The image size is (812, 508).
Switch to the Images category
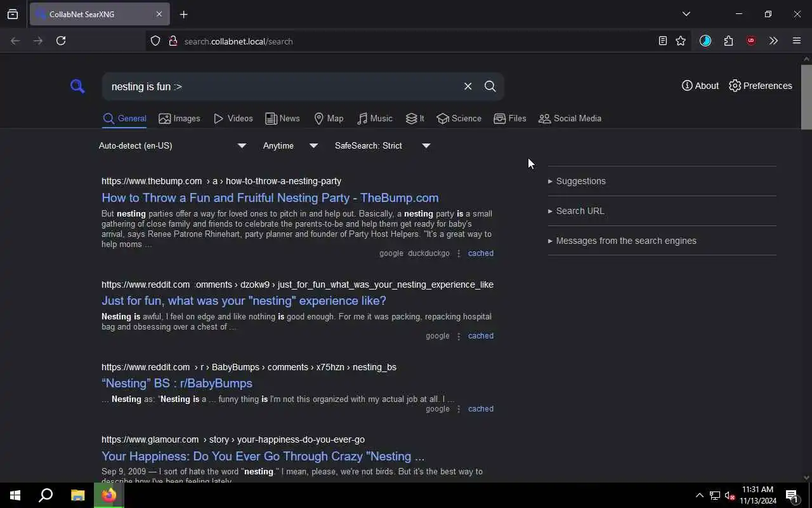[179, 119]
